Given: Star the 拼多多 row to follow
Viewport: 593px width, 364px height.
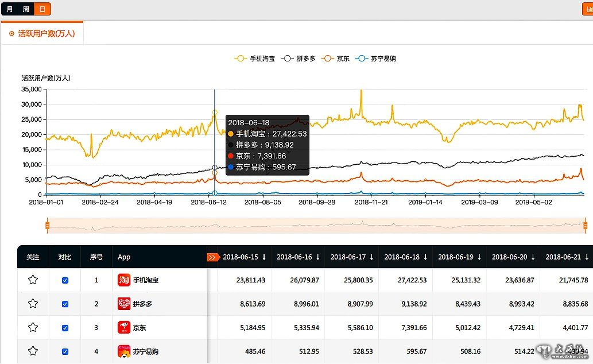Looking at the screenshot, I should (33, 304).
